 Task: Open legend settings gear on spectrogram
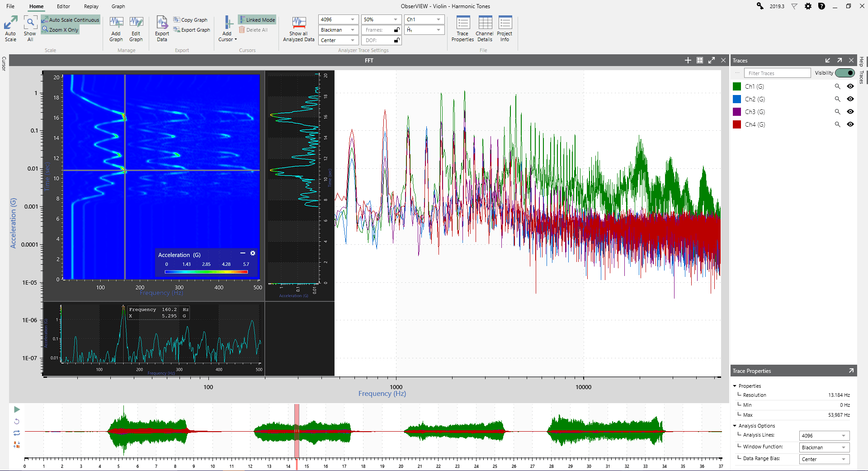click(253, 253)
